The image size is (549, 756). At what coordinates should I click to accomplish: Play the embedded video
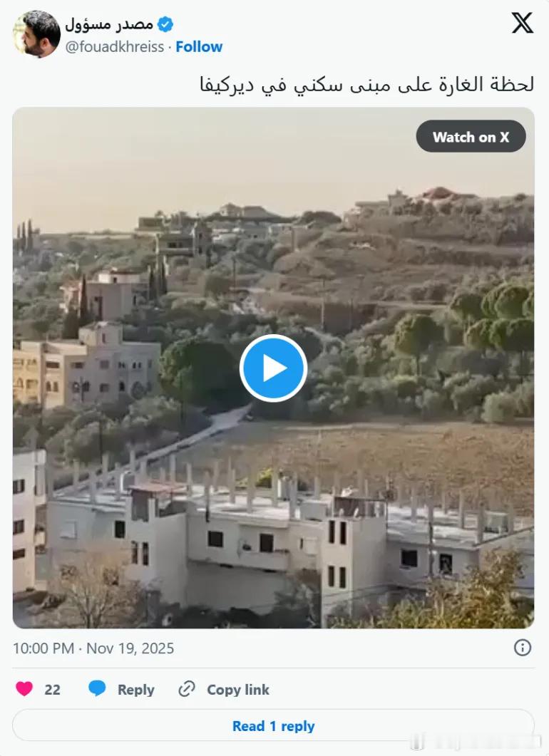pyautogui.click(x=274, y=368)
